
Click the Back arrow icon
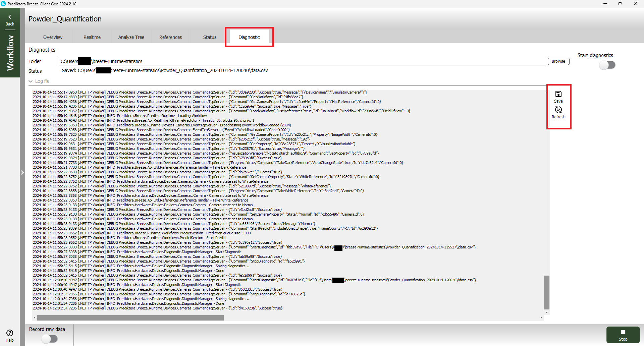(x=10, y=17)
